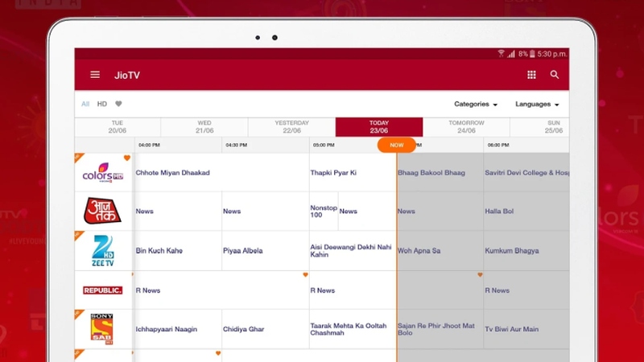Select the 04:30 PM time header
This screenshot has height=362, width=644.
pos(236,145)
